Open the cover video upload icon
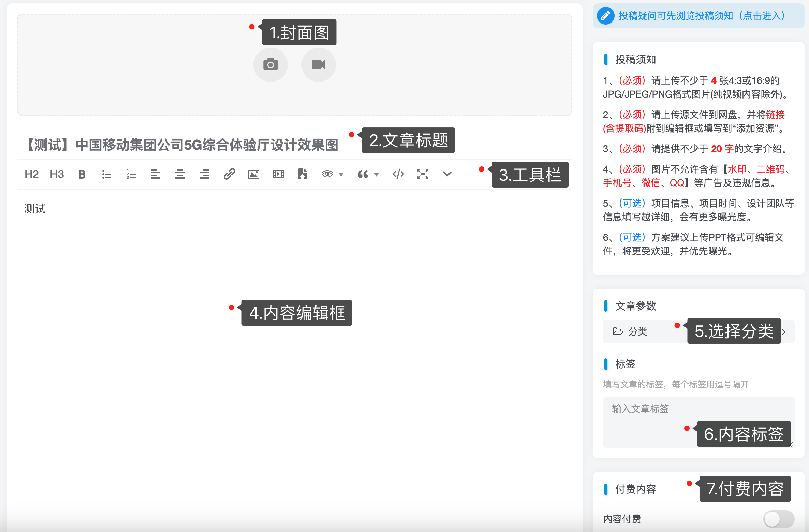 318,64
